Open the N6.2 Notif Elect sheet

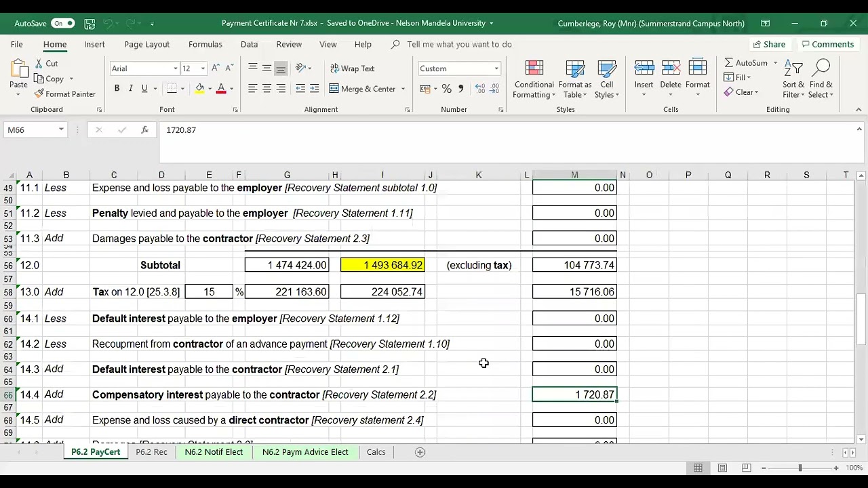pyautogui.click(x=214, y=452)
